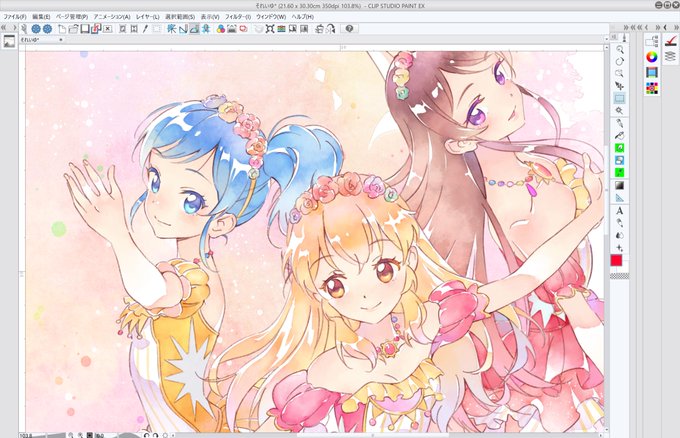Open the フィルター(I) menu
The height and width of the screenshot is (438, 680).
[238, 17]
